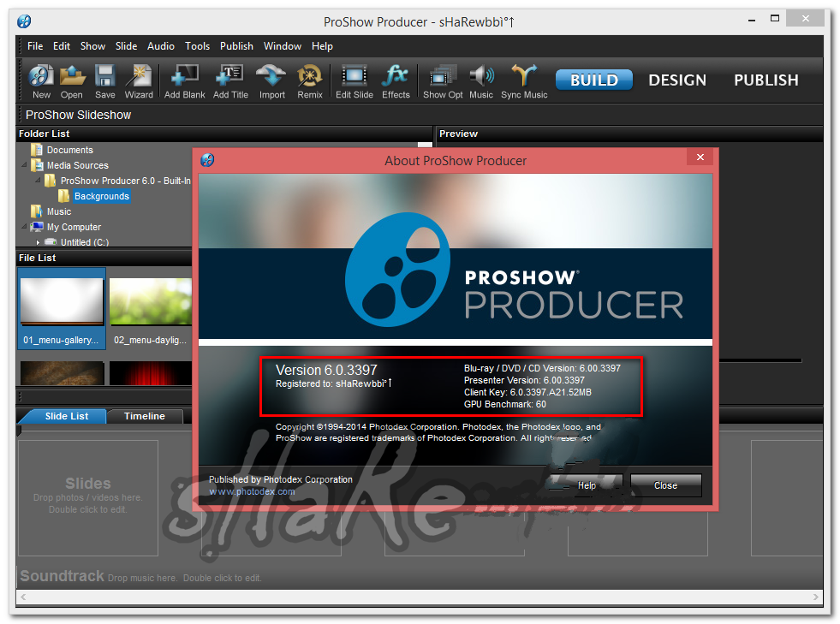Viewport: 840px width, 624px height.
Task: Open the www.photodex.com link
Action: pos(252,491)
